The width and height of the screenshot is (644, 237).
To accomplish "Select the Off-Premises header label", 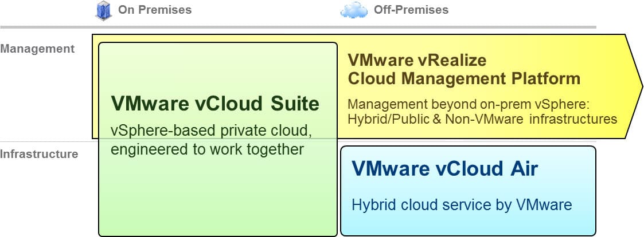I will click(411, 10).
